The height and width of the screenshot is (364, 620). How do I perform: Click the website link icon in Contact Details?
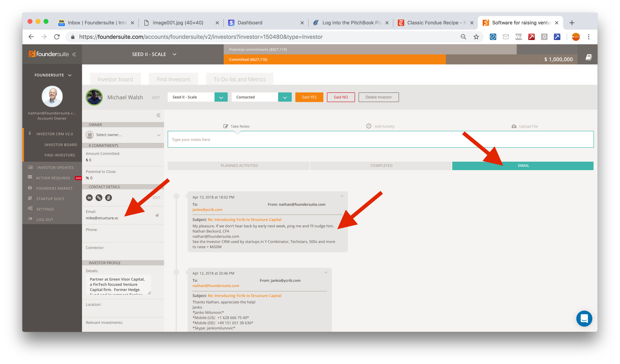pos(99,198)
